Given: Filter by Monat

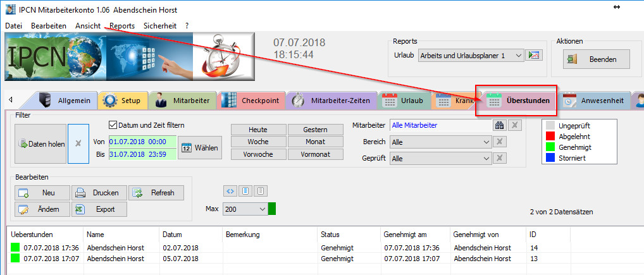Looking at the screenshot, I should pyautogui.click(x=315, y=142).
